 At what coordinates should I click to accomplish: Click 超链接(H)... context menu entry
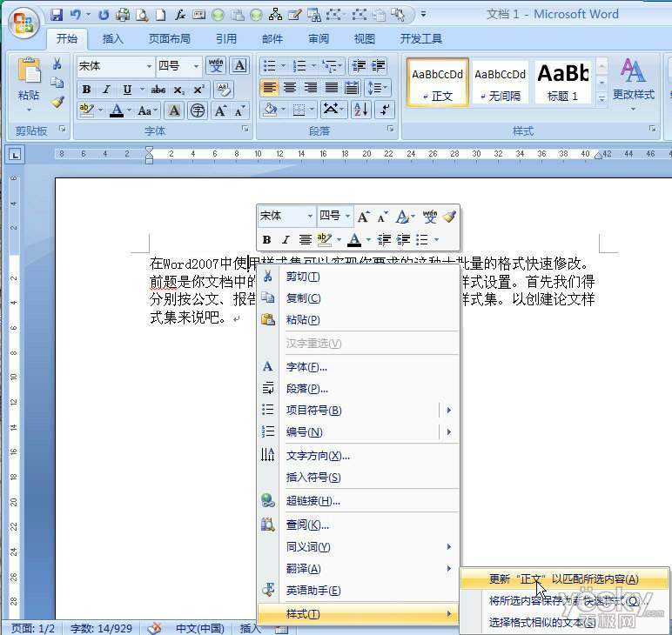tap(359, 500)
